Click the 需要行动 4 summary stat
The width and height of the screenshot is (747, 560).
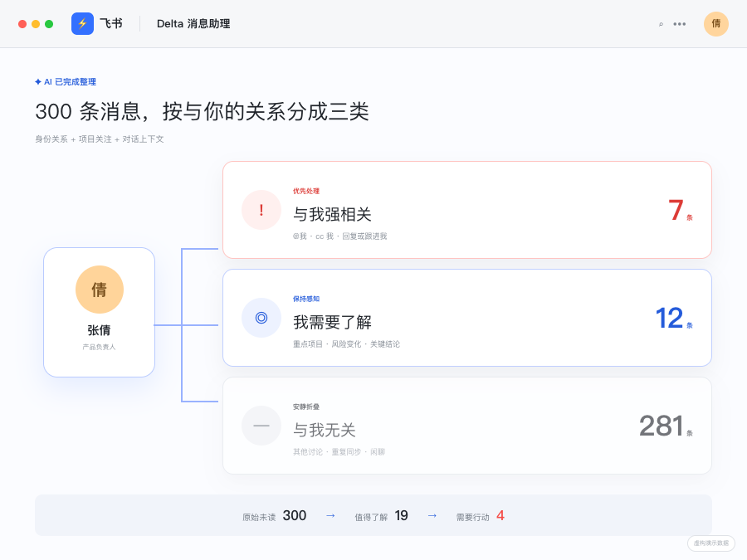(x=481, y=516)
